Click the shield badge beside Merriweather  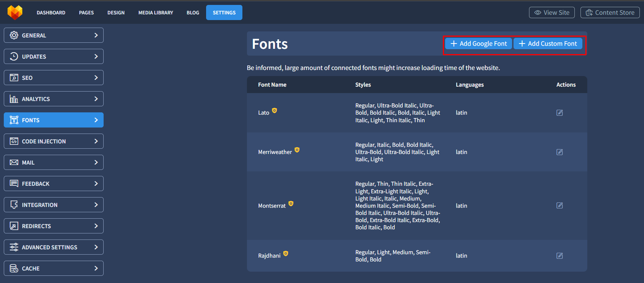[x=297, y=150]
